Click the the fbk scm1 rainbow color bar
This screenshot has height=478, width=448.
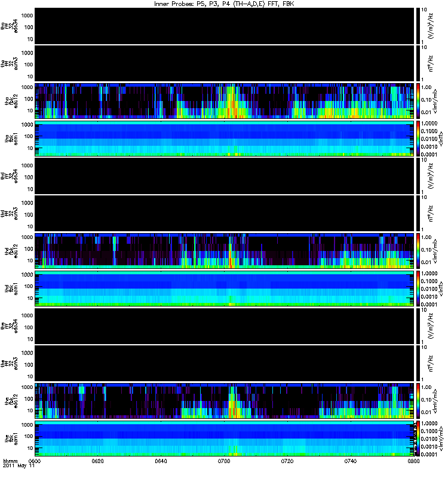coord(418,439)
